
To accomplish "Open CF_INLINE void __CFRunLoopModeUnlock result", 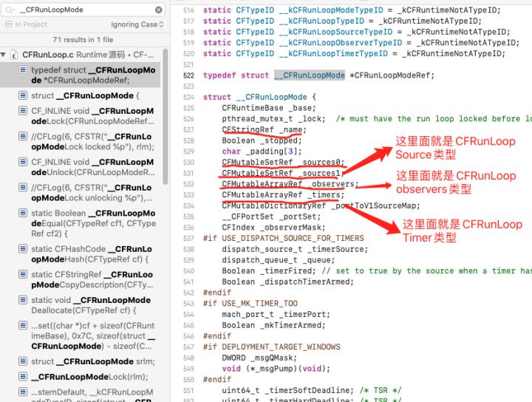I will point(81,167).
